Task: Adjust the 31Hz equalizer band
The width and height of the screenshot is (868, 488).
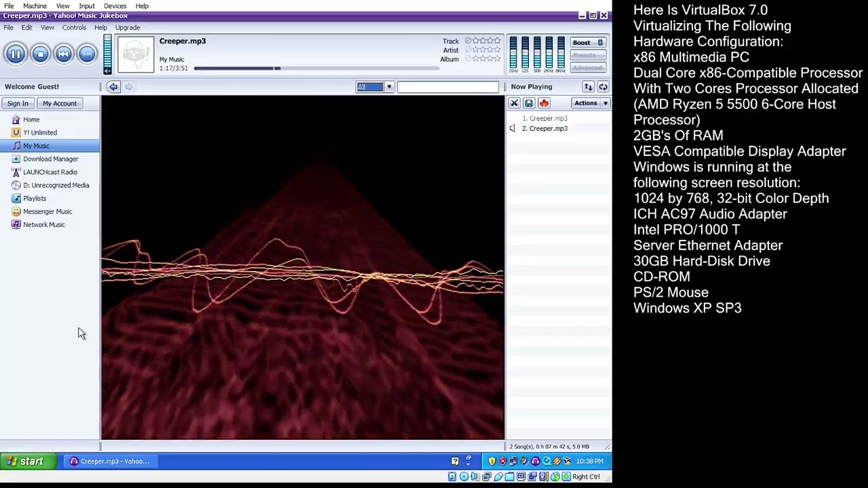Action: (513, 53)
